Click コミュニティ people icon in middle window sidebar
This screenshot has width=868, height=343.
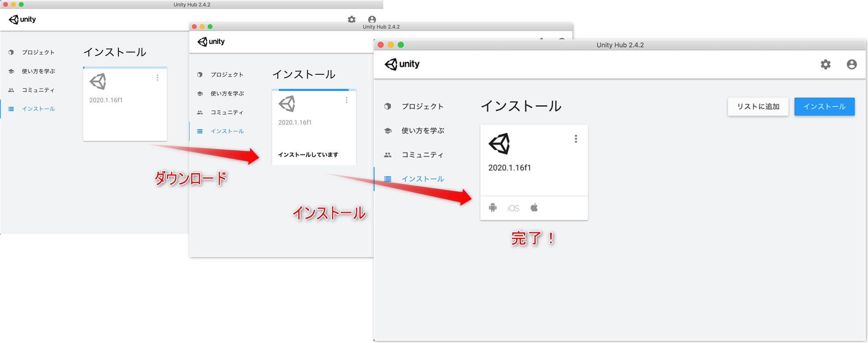(x=200, y=112)
